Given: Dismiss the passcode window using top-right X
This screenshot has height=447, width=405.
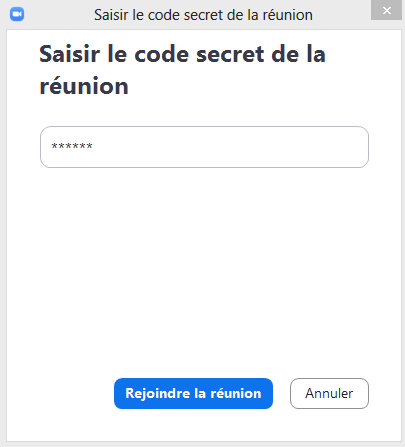Looking at the screenshot, I should (x=386, y=10).
